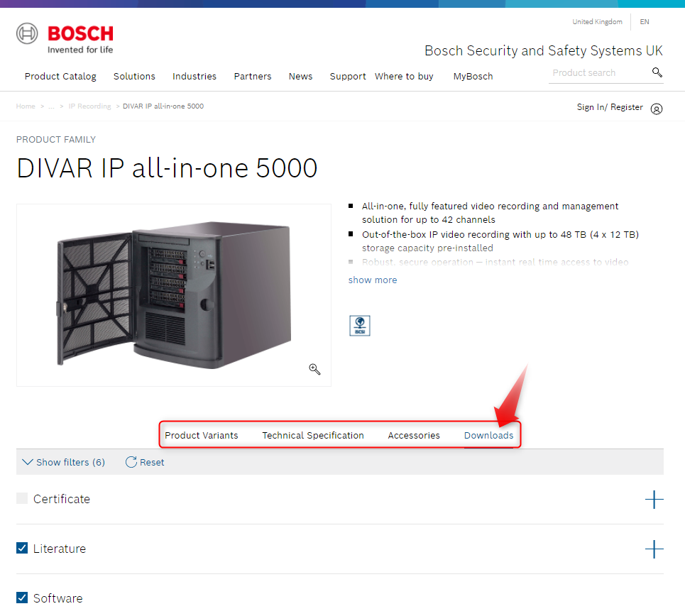Go to IP Recording breadcrumb
Screen dimensions: 685x616
tap(89, 106)
